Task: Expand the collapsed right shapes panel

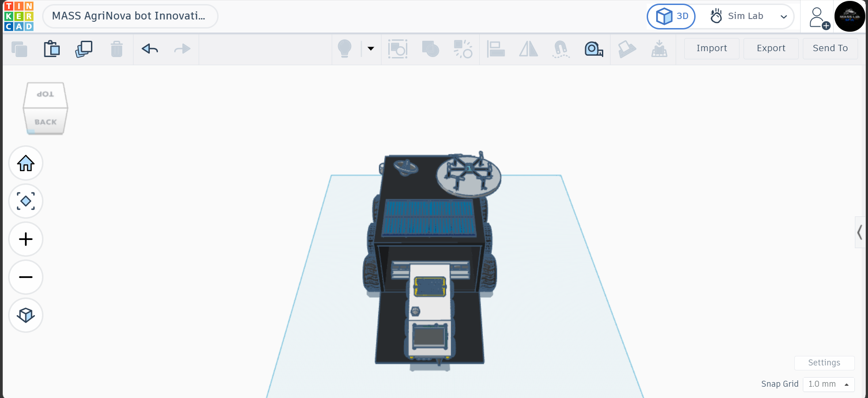Action: tap(860, 233)
